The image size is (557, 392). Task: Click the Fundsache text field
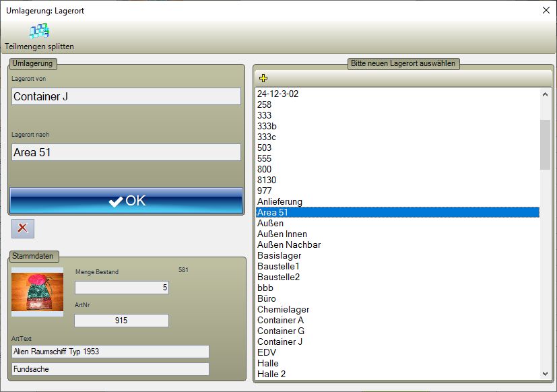tap(110, 369)
